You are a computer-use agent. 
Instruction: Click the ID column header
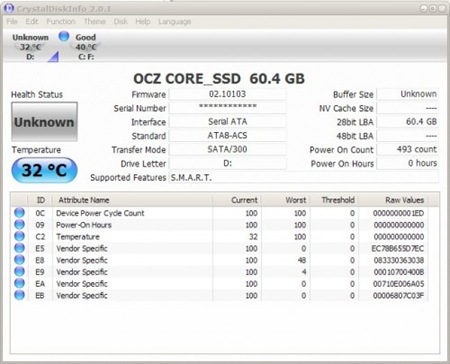pos(40,200)
